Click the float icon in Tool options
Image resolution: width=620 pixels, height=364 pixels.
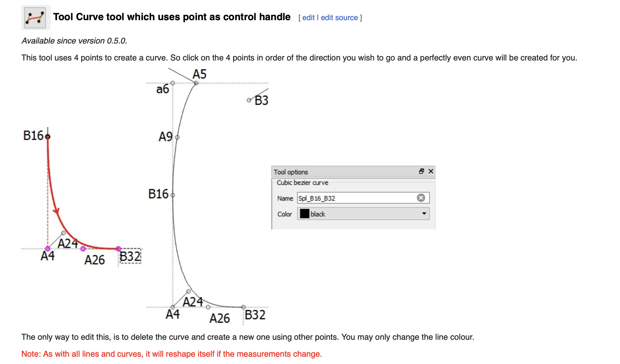point(421,171)
